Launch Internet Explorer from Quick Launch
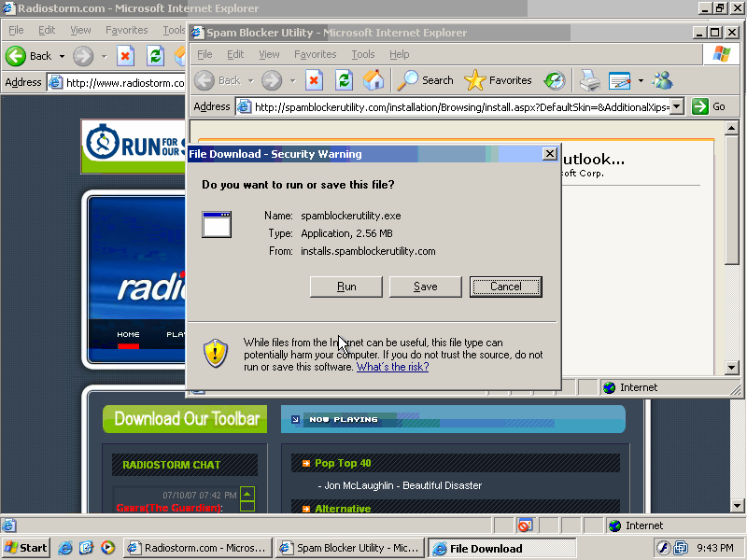Screen dimensions: 747x560 (x=65, y=548)
